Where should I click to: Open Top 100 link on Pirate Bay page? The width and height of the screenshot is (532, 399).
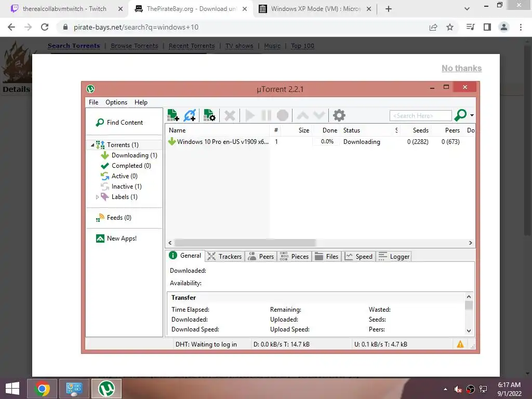click(x=302, y=46)
